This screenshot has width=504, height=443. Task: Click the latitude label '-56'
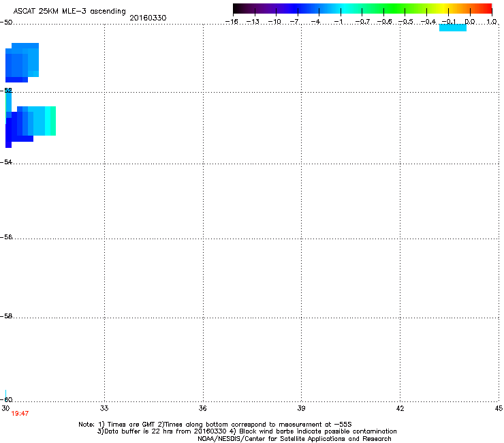pos(6,237)
